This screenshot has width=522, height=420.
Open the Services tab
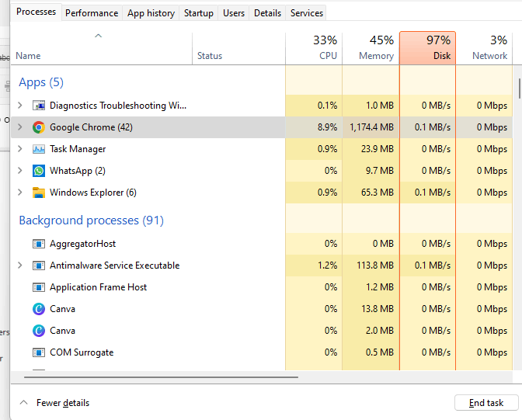tap(307, 13)
